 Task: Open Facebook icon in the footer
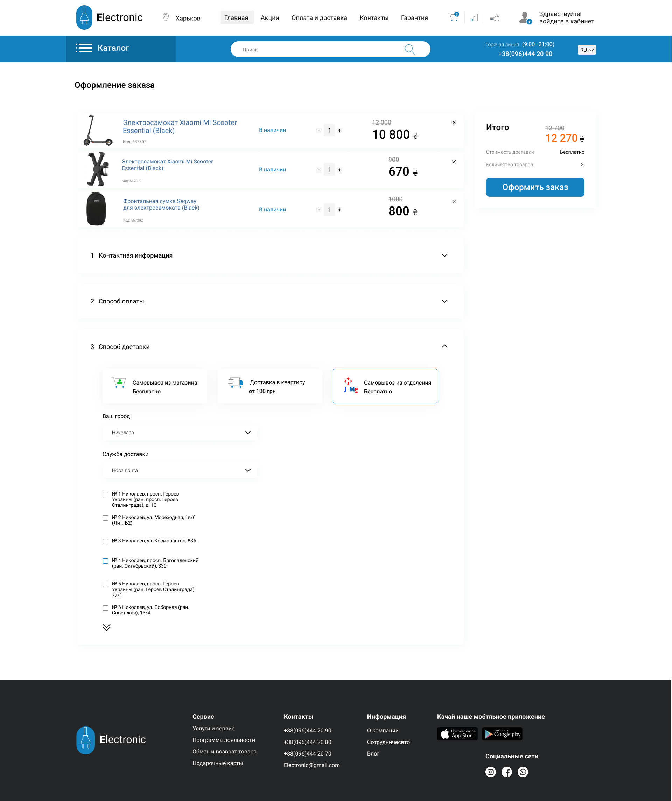[x=507, y=772]
